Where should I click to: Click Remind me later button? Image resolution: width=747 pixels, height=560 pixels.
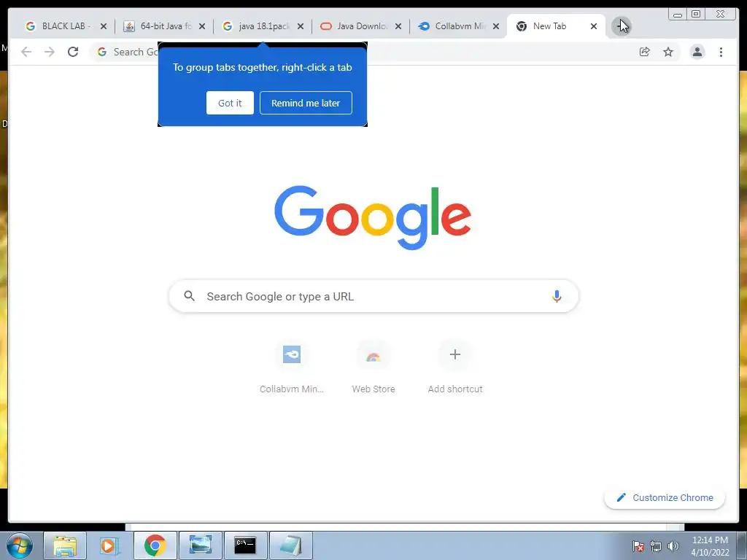tap(306, 103)
